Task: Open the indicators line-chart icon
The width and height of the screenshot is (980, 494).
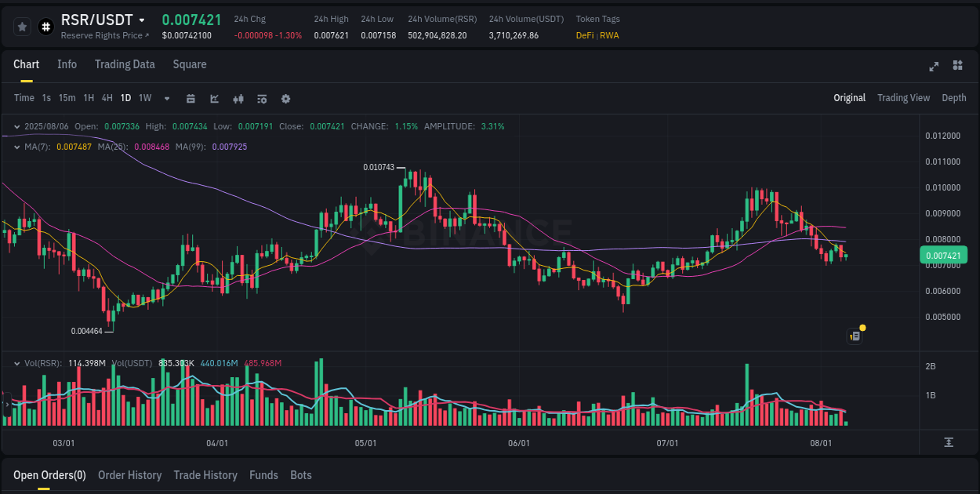Action: [214, 99]
